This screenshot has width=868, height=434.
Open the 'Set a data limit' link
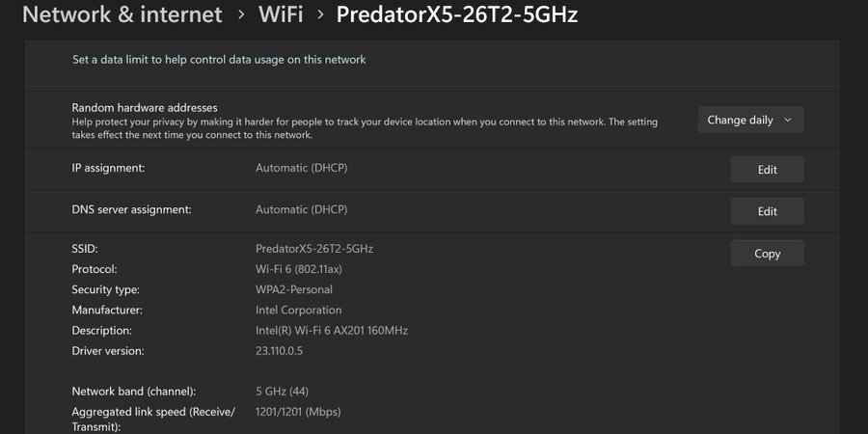tap(219, 60)
